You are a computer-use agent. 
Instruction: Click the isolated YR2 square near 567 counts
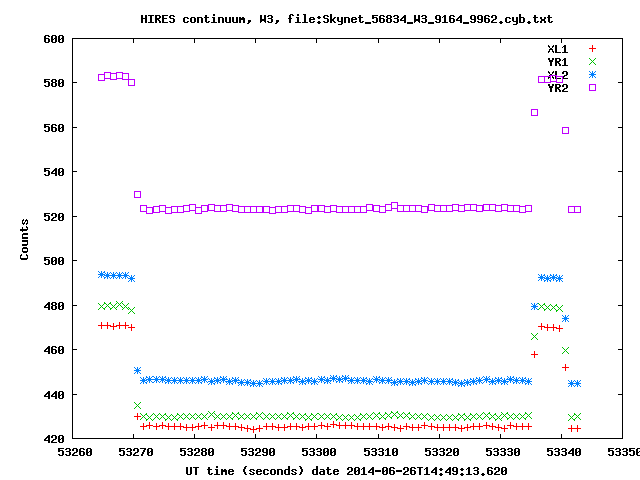[534, 112]
